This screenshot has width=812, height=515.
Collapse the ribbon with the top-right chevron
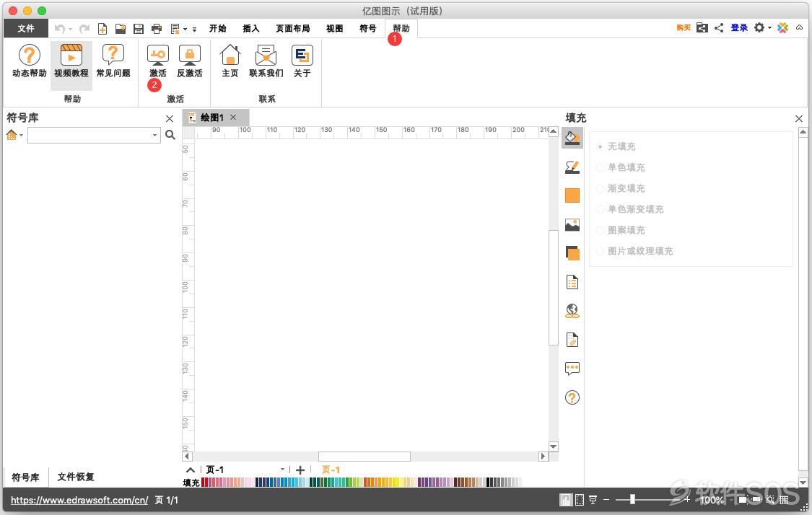[800, 28]
